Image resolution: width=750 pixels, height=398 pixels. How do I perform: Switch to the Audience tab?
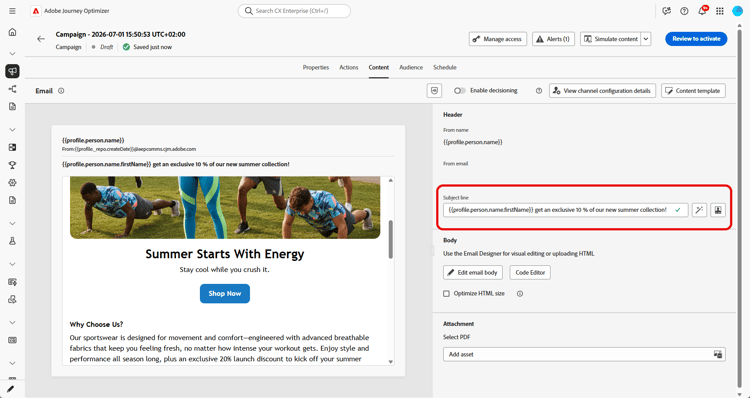[x=411, y=67]
